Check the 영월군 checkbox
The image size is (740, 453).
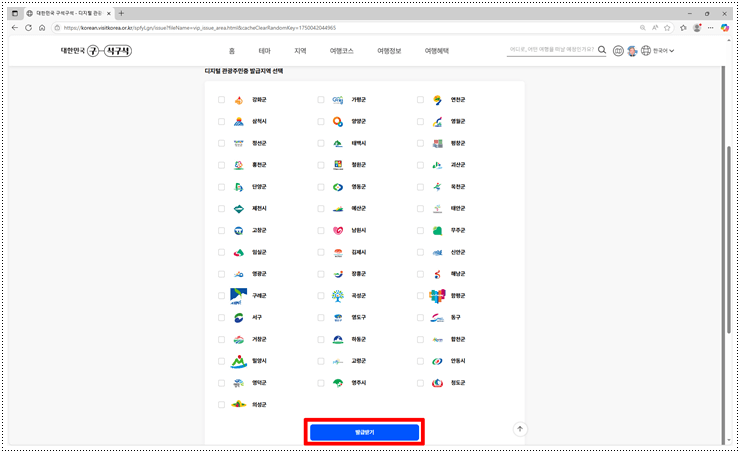[420, 122]
